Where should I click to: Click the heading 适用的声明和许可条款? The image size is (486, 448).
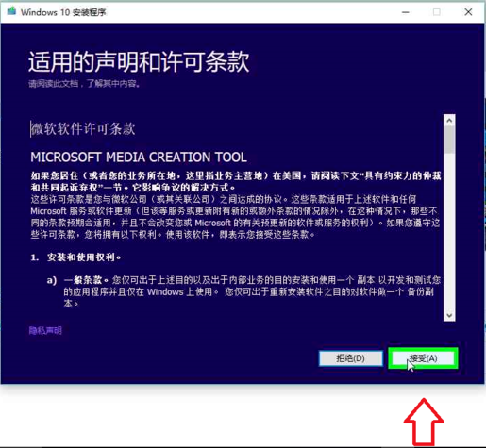pyautogui.click(x=139, y=61)
